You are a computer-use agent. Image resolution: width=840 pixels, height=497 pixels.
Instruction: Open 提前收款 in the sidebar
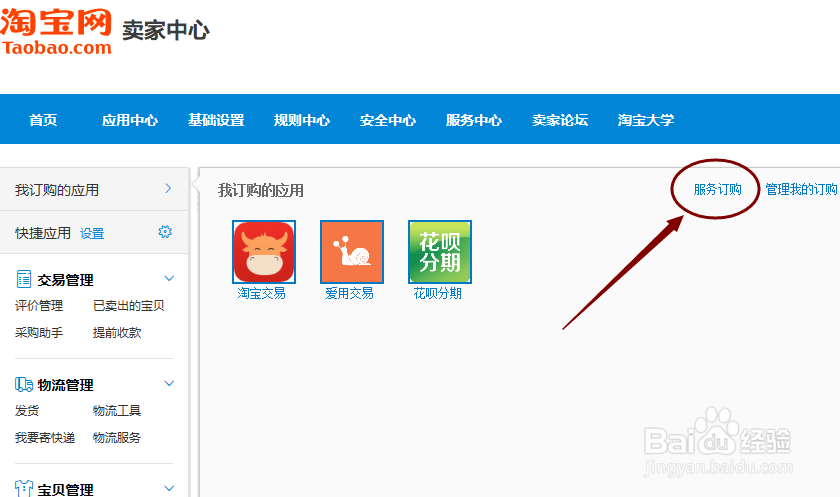(x=117, y=333)
